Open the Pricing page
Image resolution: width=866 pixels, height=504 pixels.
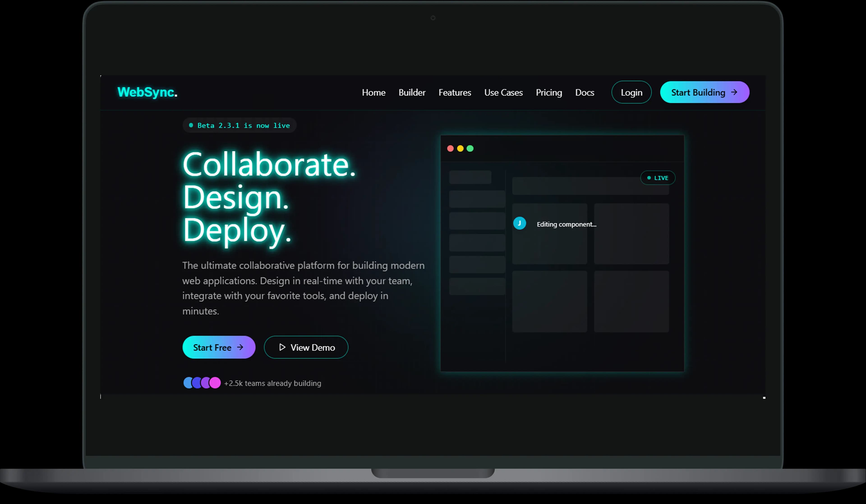[549, 92]
